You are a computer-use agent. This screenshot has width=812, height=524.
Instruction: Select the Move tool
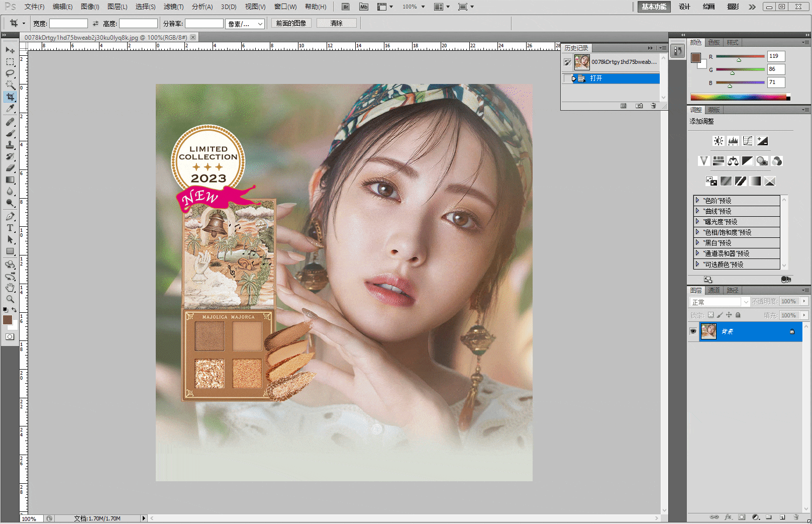coord(10,50)
